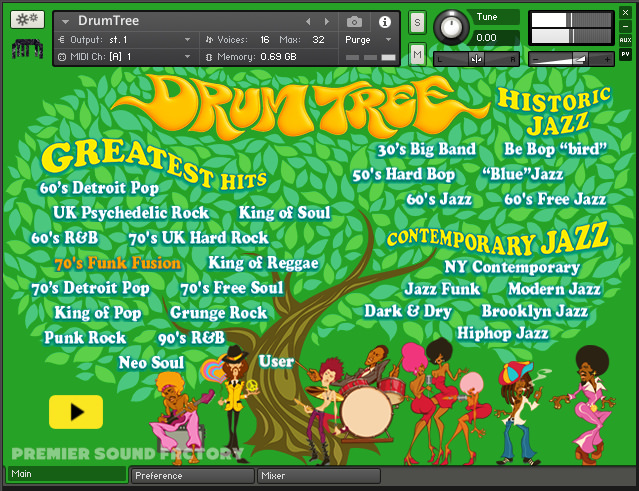
Task: Switch to the Main tab
Action: (x=67, y=474)
